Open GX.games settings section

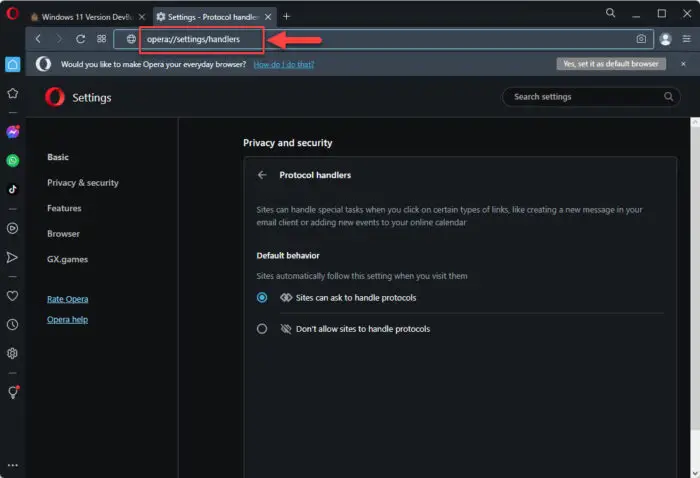coord(67,259)
